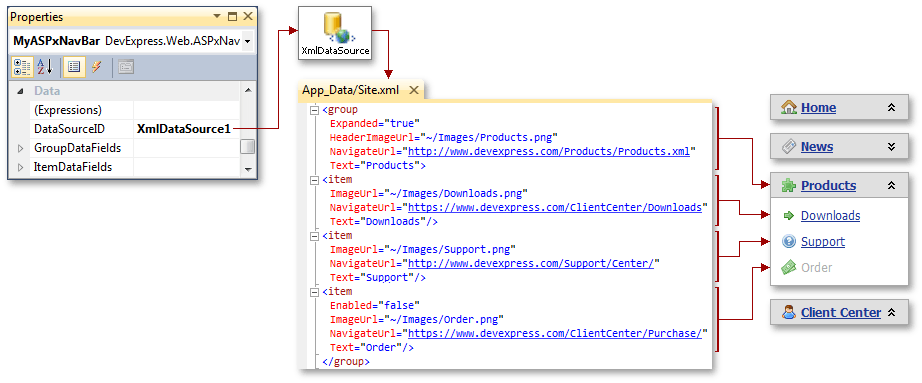922x383 pixels.
Task: Click the Products.xml NavigateUrl hyperlink
Action: pos(549,151)
